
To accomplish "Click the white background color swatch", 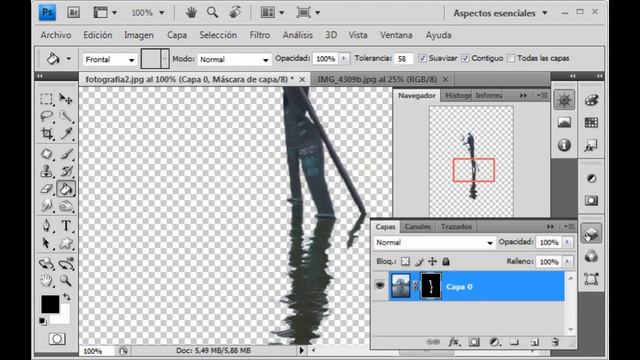I will [63, 318].
